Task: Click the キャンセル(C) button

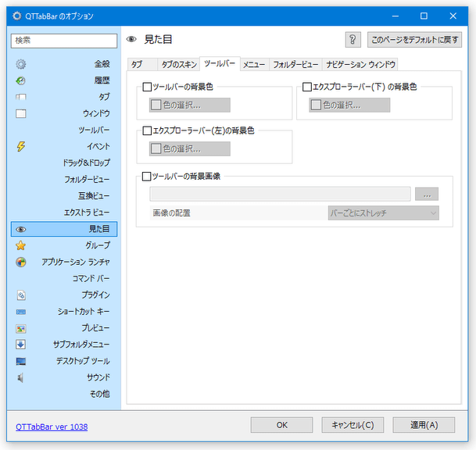Action: (x=353, y=425)
